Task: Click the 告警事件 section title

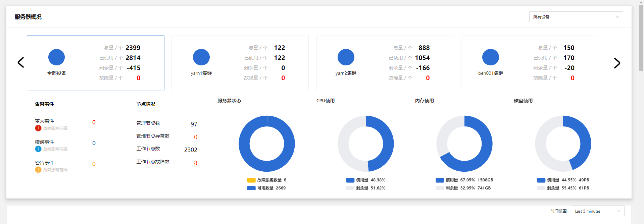Action: [x=44, y=104]
